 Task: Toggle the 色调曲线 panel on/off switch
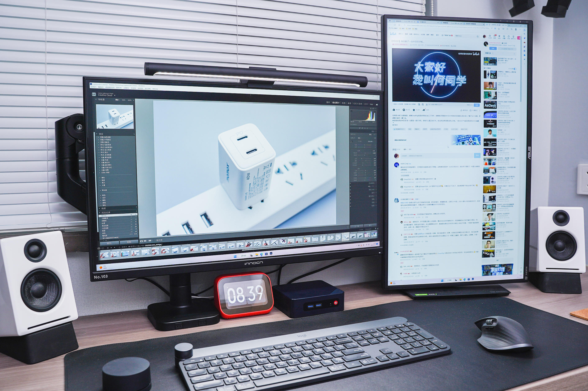pos(350,183)
